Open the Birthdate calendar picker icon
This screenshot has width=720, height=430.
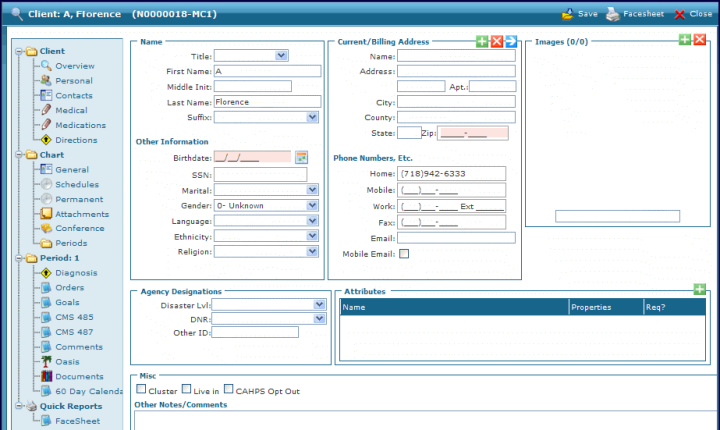pos(301,157)
